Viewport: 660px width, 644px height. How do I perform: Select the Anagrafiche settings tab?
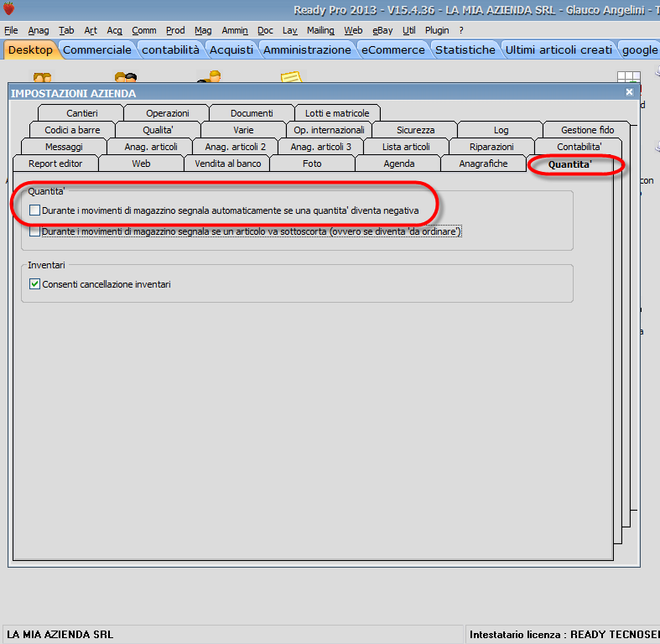click(x=483, y=164)
